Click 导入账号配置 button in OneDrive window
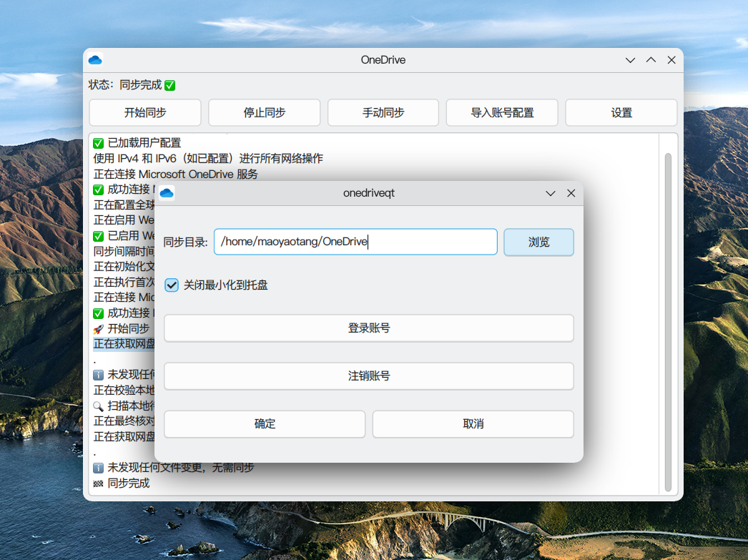The image size is (748, 560). coord(502,112)
